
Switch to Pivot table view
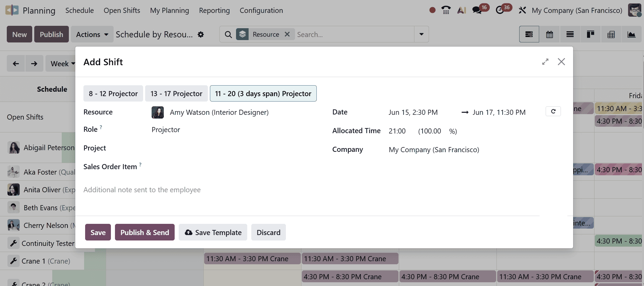[611, 34]
